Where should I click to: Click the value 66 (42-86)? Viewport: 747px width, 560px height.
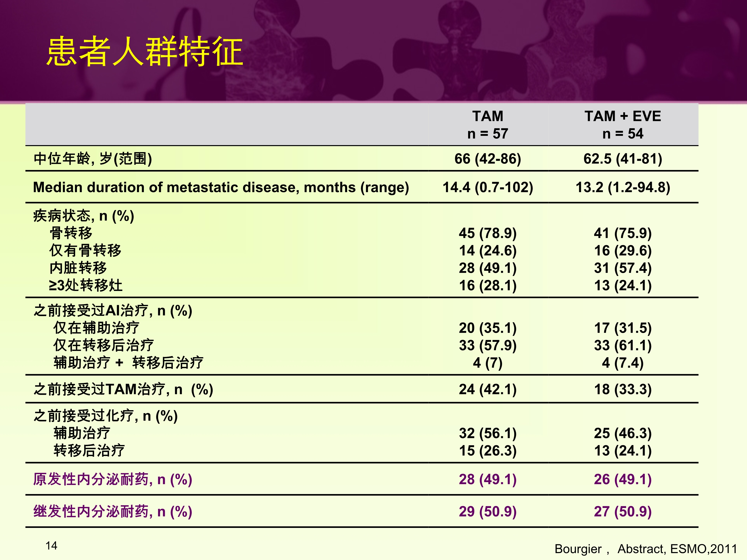click(x=488, y=159)
